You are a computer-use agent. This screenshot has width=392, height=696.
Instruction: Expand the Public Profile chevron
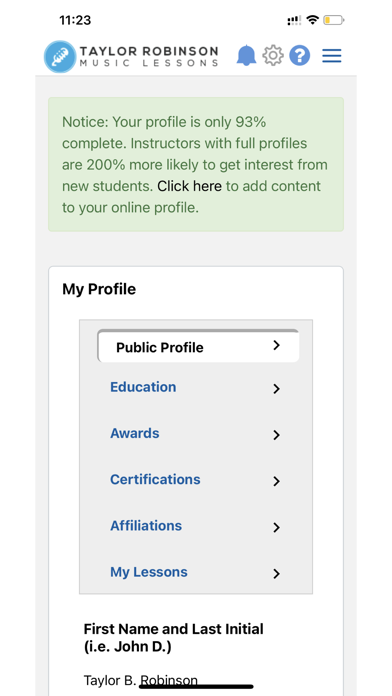click(277, 345)
